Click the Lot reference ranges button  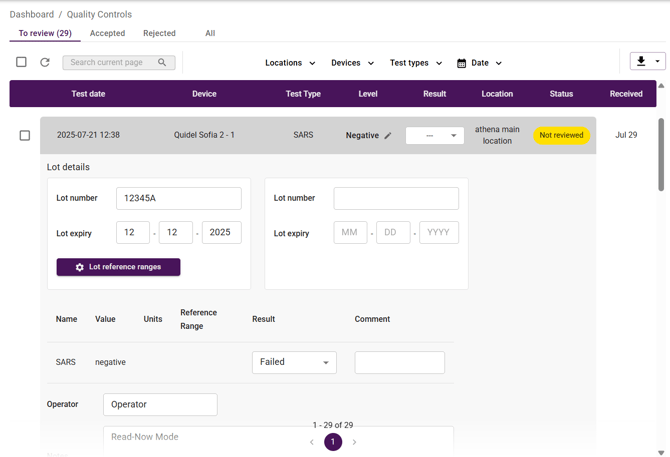click(x=118, y=267)
